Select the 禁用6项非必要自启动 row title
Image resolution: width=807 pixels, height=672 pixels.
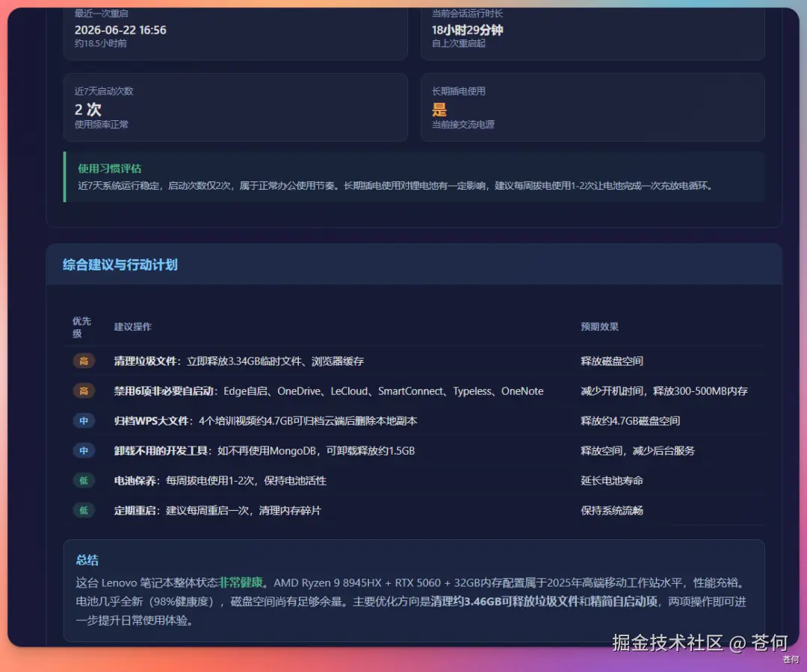tap(163, 391)
